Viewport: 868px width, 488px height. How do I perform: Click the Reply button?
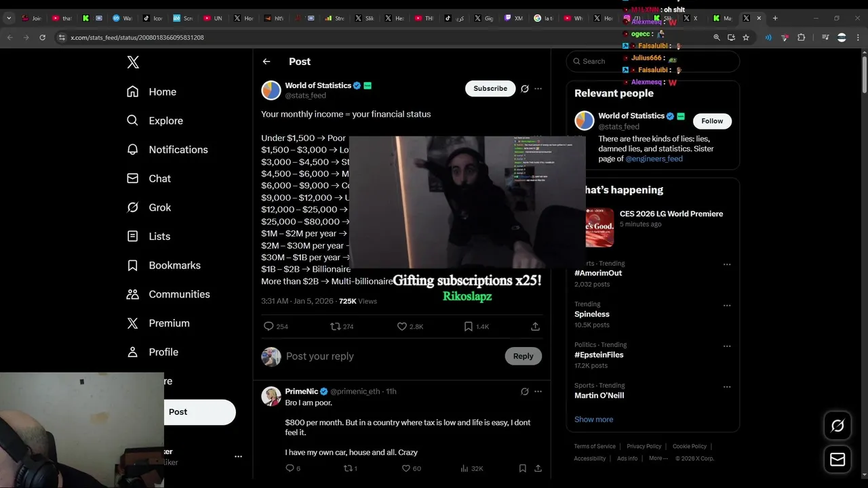[x=523, y=357]
